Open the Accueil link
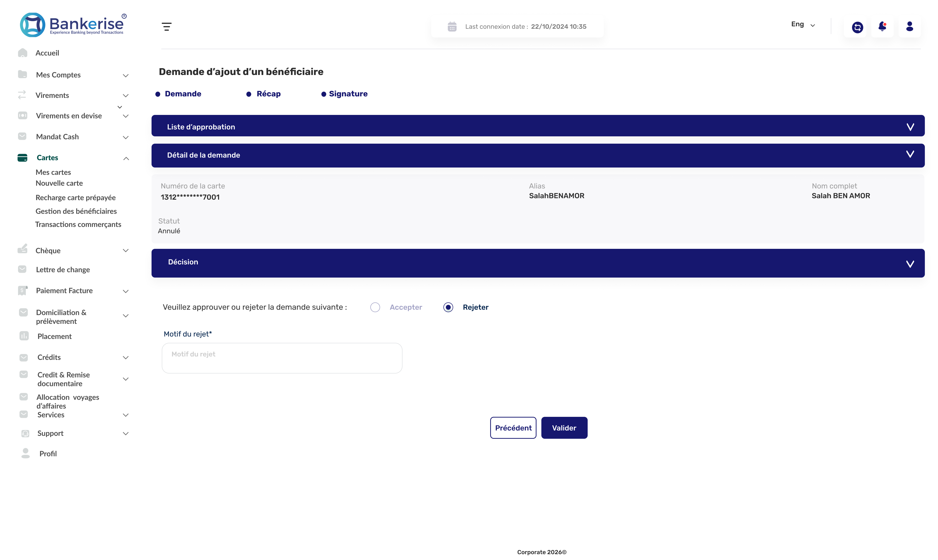938x560 pixels. (x=47, y=53)
